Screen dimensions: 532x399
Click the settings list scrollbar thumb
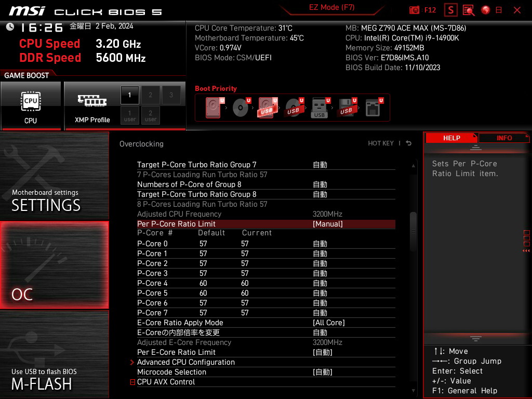tap(413, 232)
